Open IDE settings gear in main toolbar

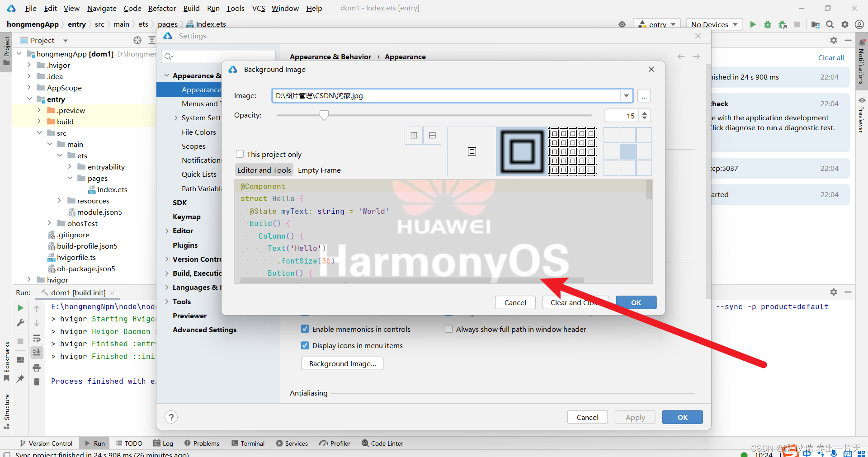(845, 24)
